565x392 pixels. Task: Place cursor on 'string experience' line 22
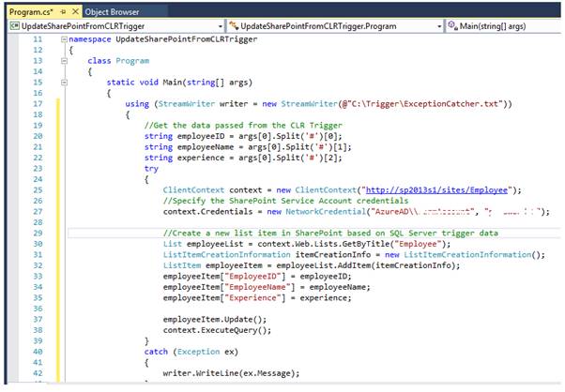243,158
